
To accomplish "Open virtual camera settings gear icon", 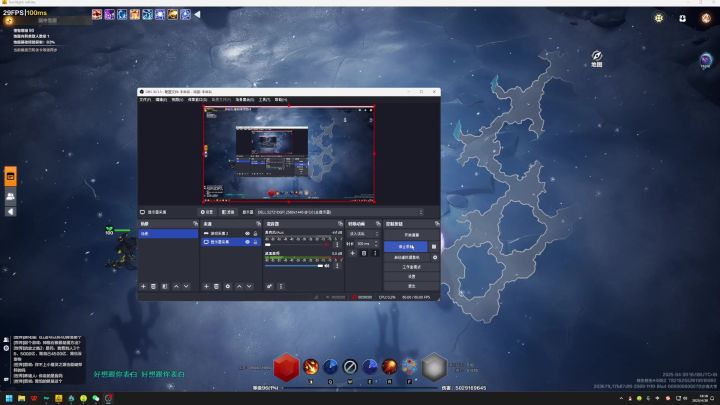I will [435, 258].
